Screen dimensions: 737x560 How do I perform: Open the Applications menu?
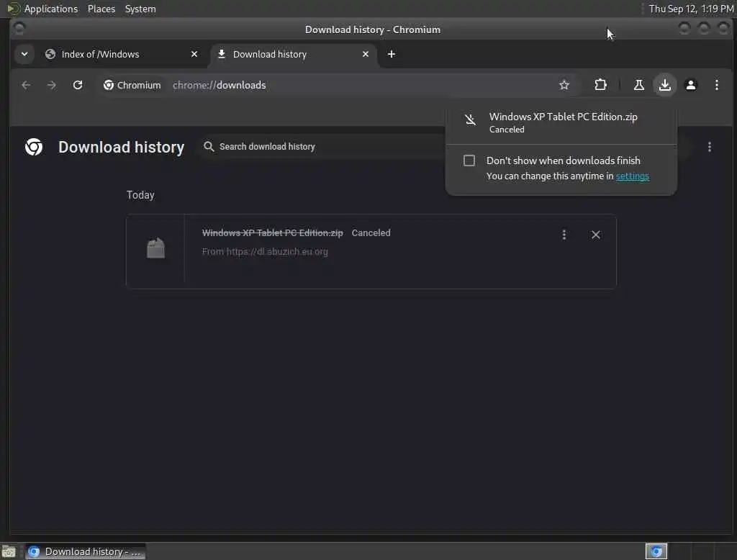(51, 9)
